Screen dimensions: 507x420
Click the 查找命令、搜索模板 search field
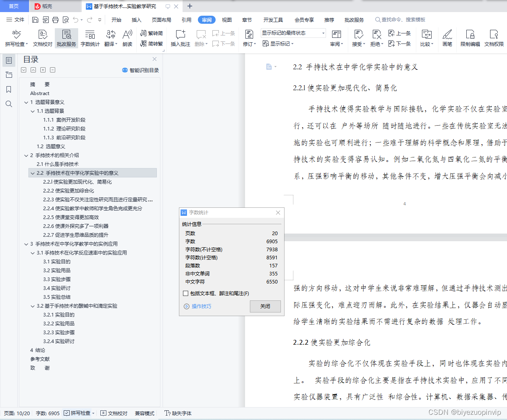click(400, 20)
